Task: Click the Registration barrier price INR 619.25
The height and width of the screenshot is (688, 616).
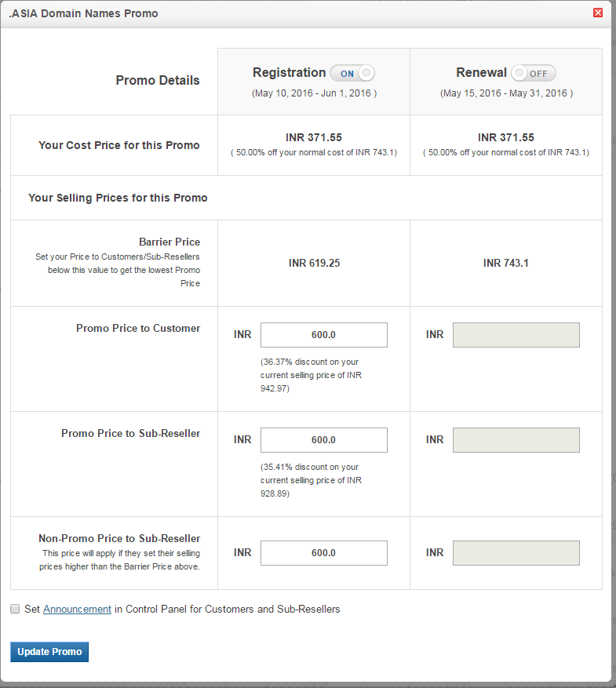Action: [314, 264]
